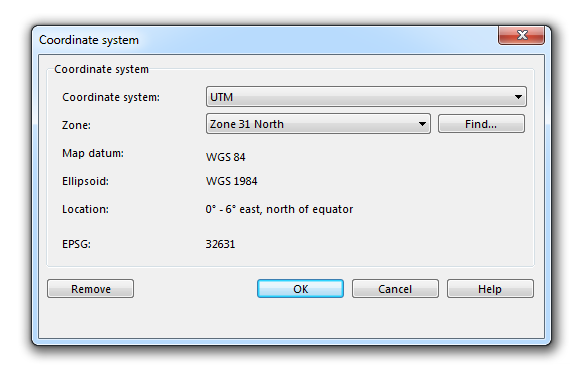
Task: Open the Zone 31 North combo box
Action: (318, 124)
